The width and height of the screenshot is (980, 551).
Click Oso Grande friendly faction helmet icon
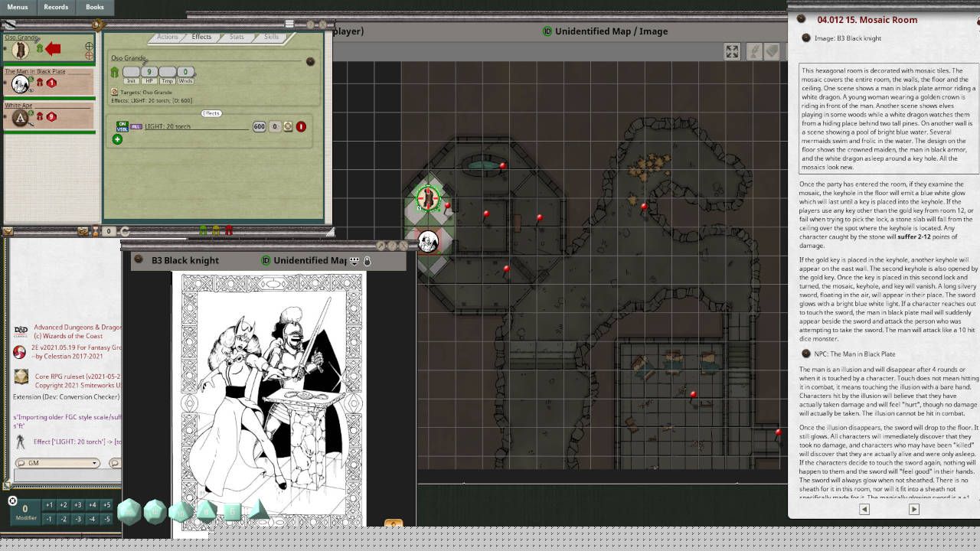click(40, 49)
